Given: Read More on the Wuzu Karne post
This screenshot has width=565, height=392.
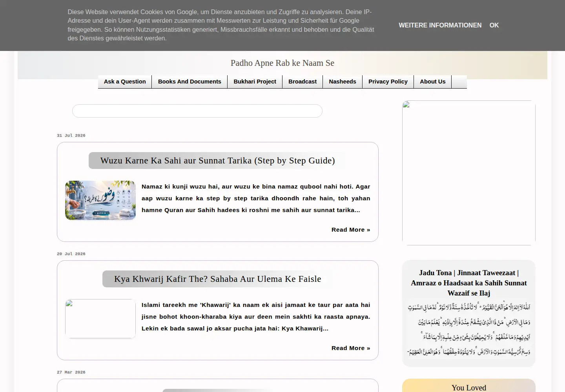Looking at the screenshot, I should [x=351, y=230].
